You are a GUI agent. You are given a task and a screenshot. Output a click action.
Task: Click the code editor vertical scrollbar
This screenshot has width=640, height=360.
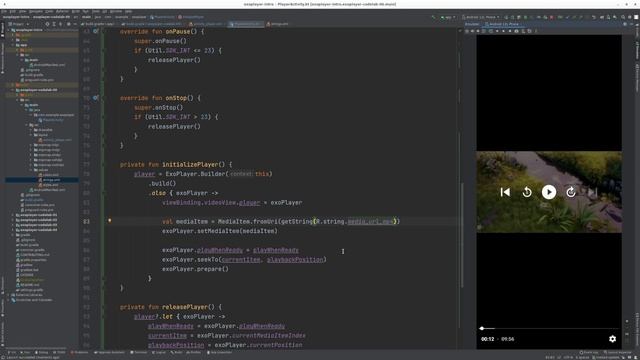(x=462, y=235)
